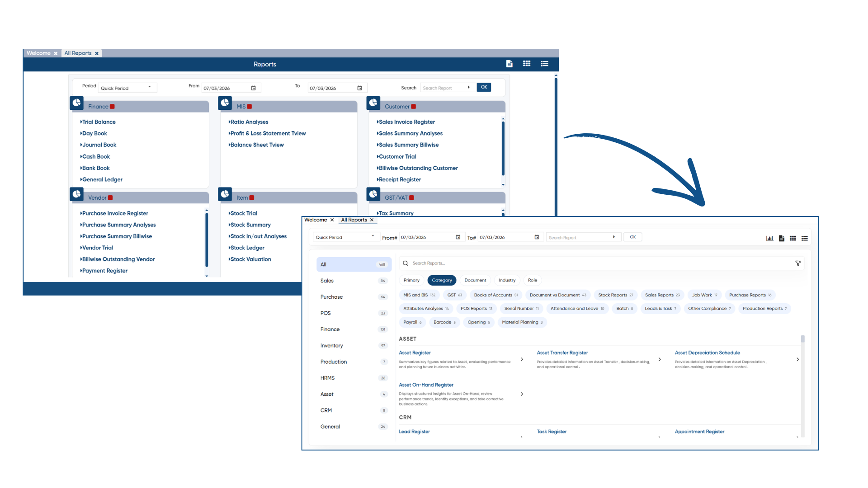Image resolution: width=868 pixels, height=488 pixels.
Task: Toggle the MIS and BIS category chip
Action: [419, 295]
